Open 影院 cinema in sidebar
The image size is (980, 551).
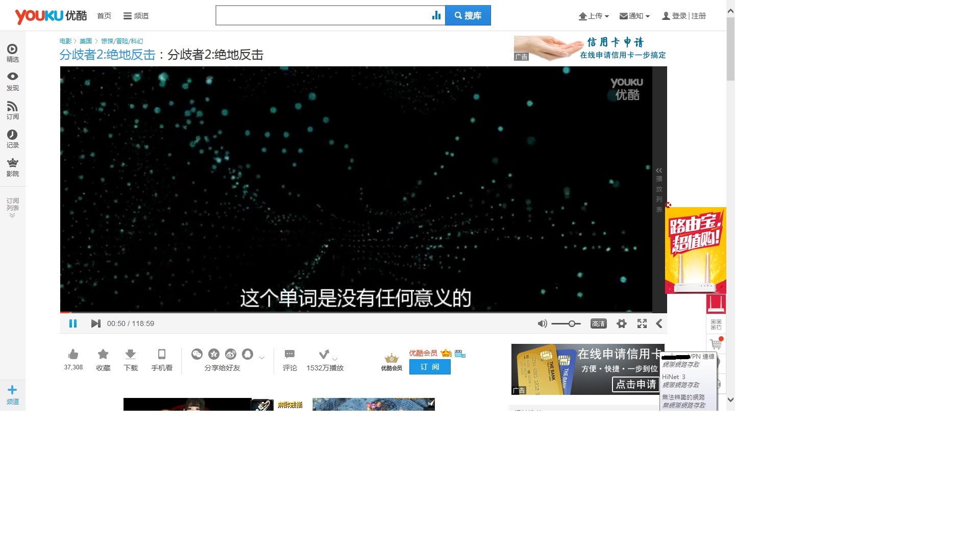point(13,167)
